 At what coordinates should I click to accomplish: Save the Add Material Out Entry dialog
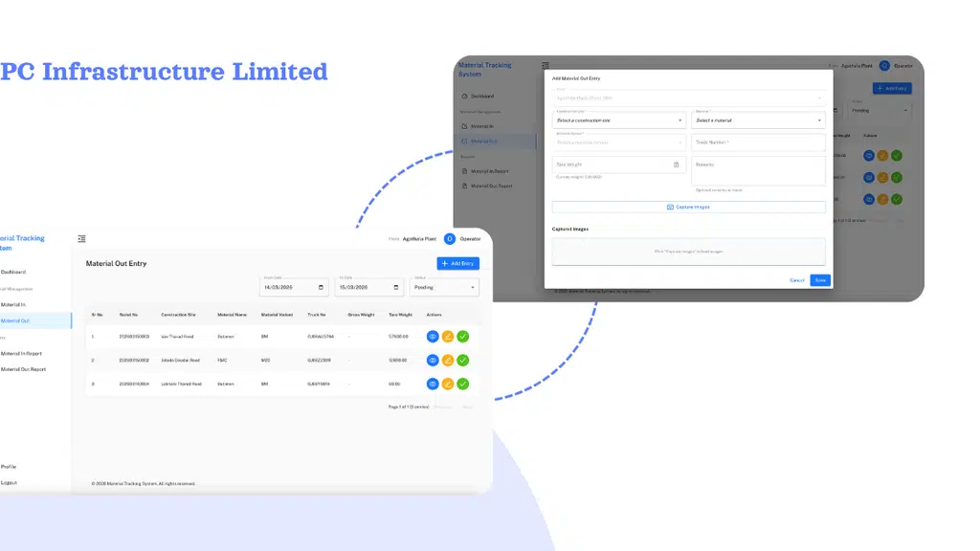click(820, 280)
